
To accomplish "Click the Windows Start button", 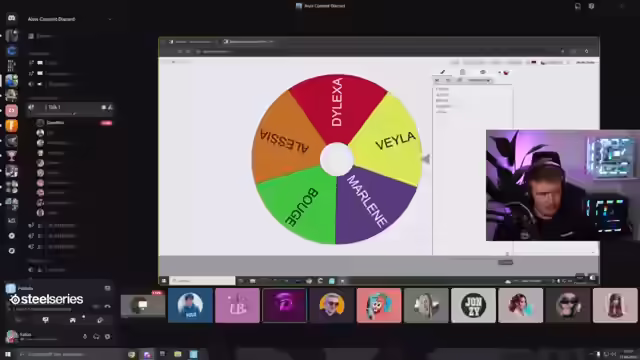I will pos(7,354).
